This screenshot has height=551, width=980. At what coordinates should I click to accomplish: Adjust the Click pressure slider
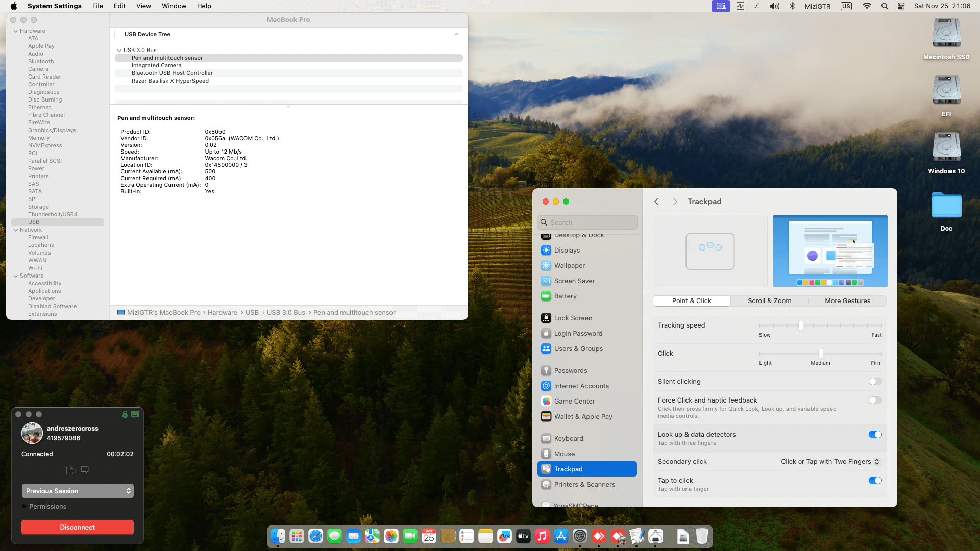[820, 354]
